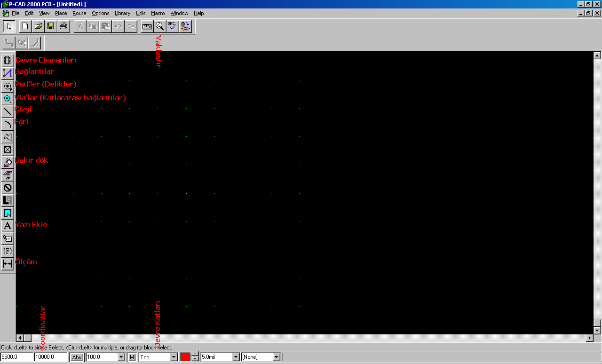Click the horizontal scrollbar left arrow

tap(20, 338)
